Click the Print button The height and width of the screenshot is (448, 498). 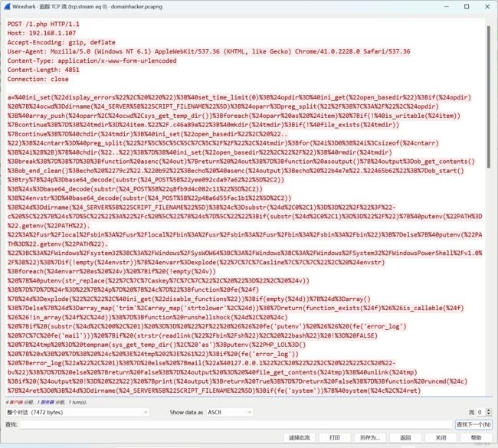coord(335,437)
